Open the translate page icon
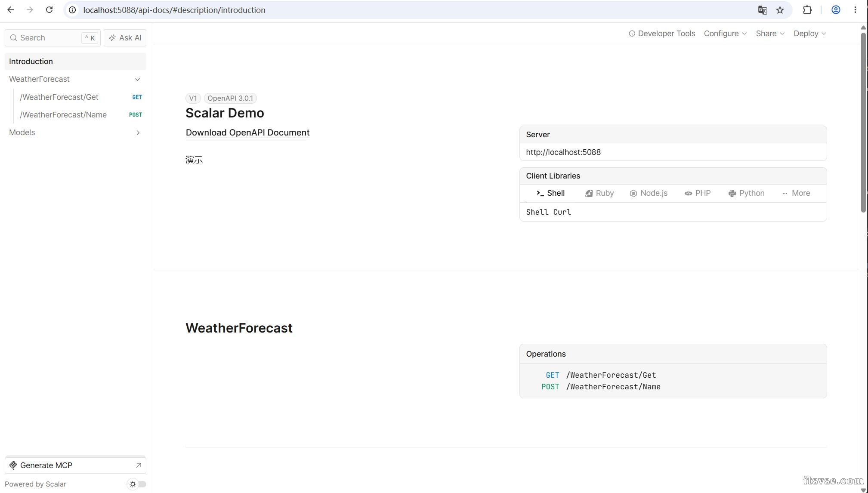 pos(763,10)
